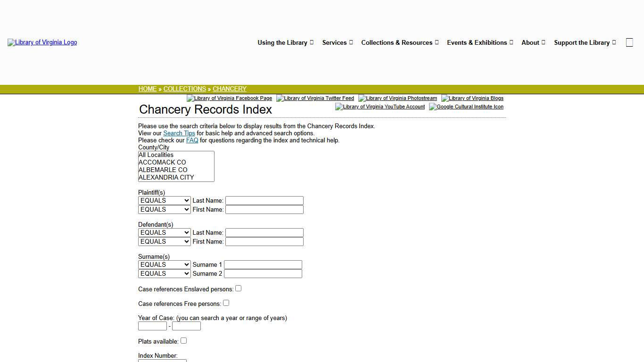Click the Library of Virginia logo
The width and height of the screenshot is (644, 362).
42,42
